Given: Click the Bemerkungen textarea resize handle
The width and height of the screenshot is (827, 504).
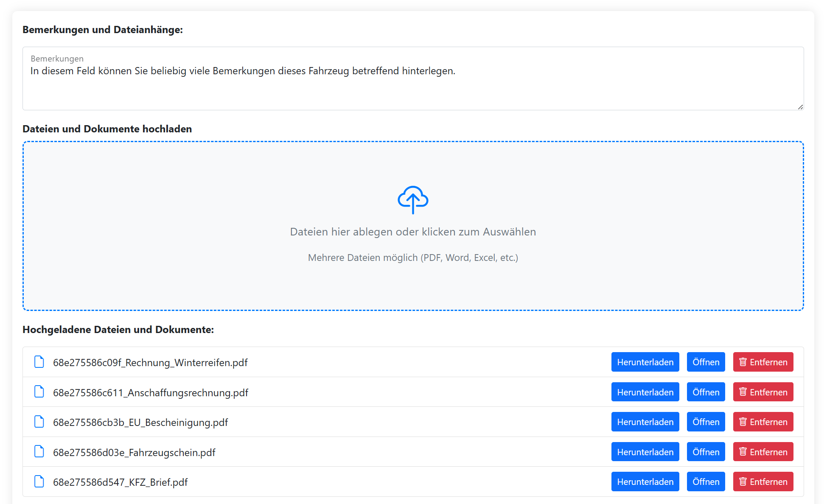Looking at the screenshot, I should pos(800,107).
